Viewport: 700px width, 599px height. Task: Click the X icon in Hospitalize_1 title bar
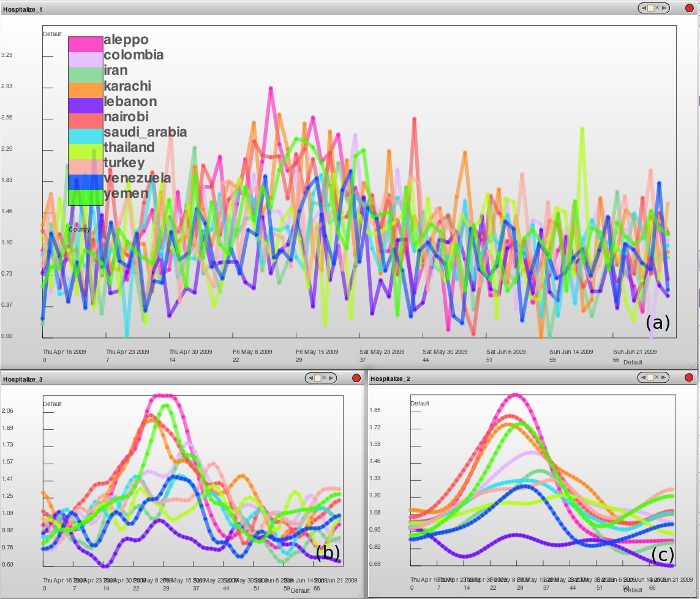coord(658,8)
